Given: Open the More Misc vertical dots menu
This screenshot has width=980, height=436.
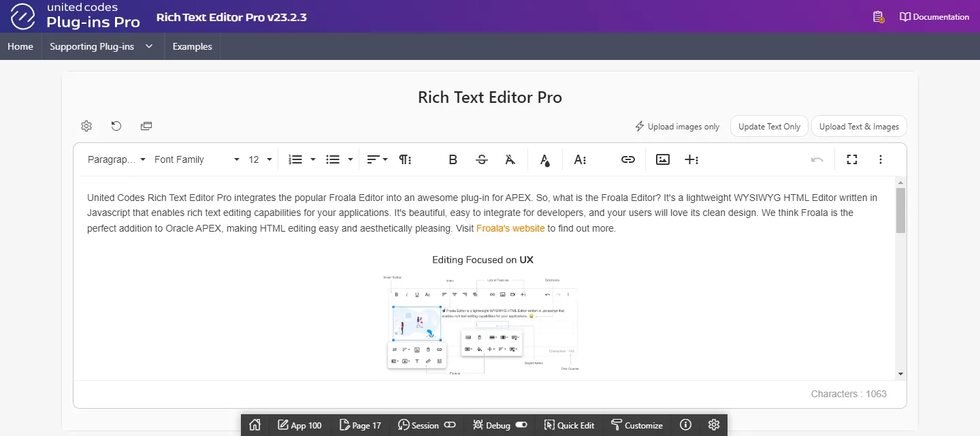Looking at the screenshot, I should tap(881, 159).
